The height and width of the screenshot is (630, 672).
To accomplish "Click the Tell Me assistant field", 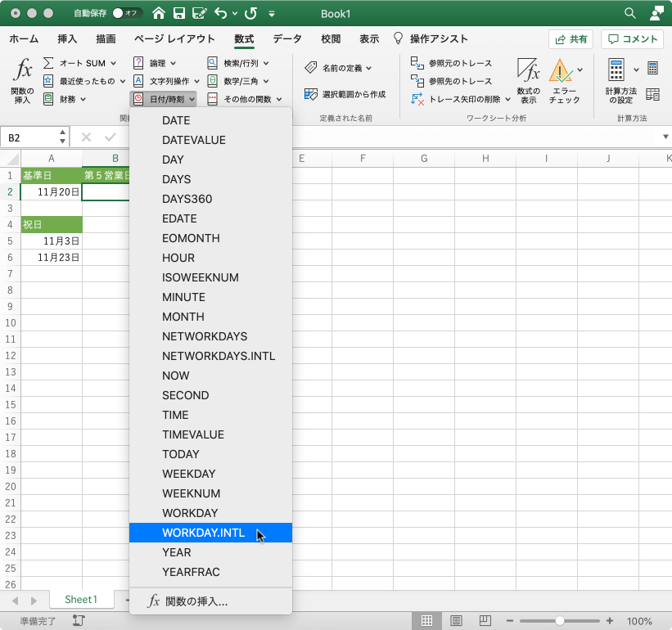I will (431, 39).
